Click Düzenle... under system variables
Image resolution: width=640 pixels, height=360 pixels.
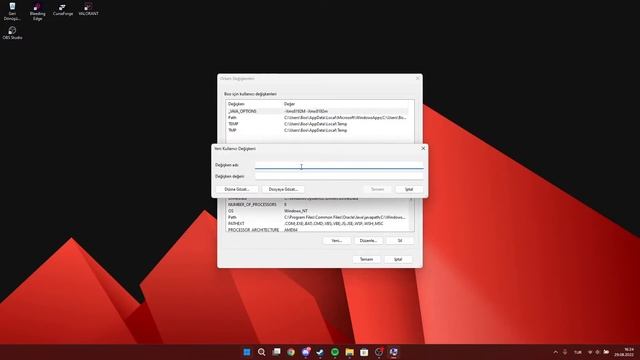click(368, 241)
